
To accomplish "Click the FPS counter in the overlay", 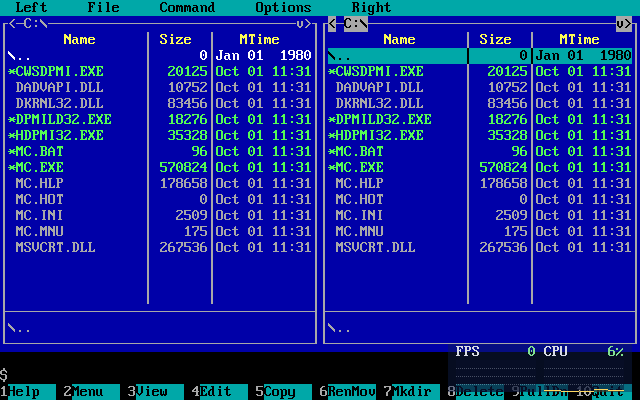I will pos(495,351).
